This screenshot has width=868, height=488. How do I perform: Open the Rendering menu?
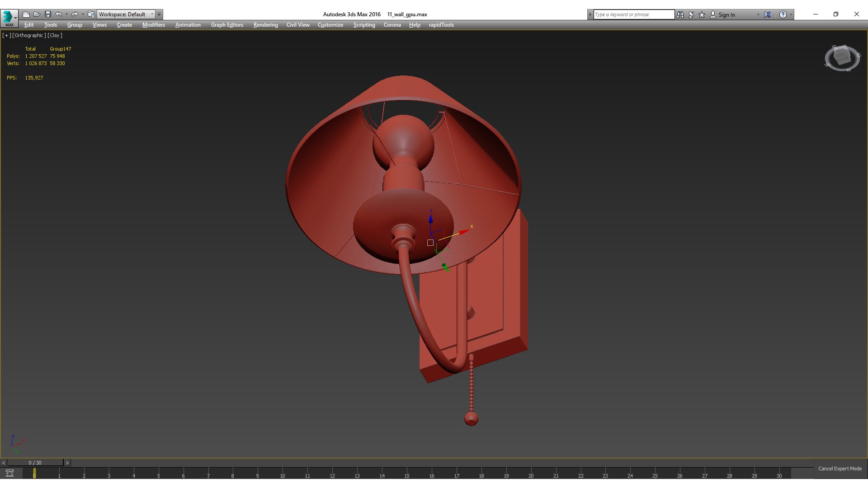pyautogui.click(x=265, y=25)
